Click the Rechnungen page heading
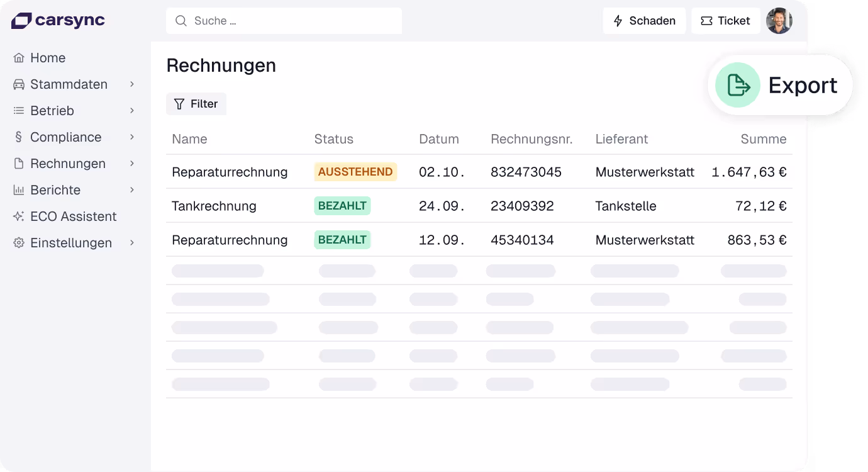 tap(221, 65)
